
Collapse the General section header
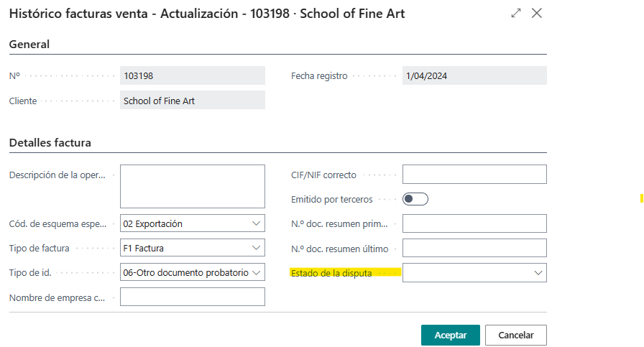[29, 45]
